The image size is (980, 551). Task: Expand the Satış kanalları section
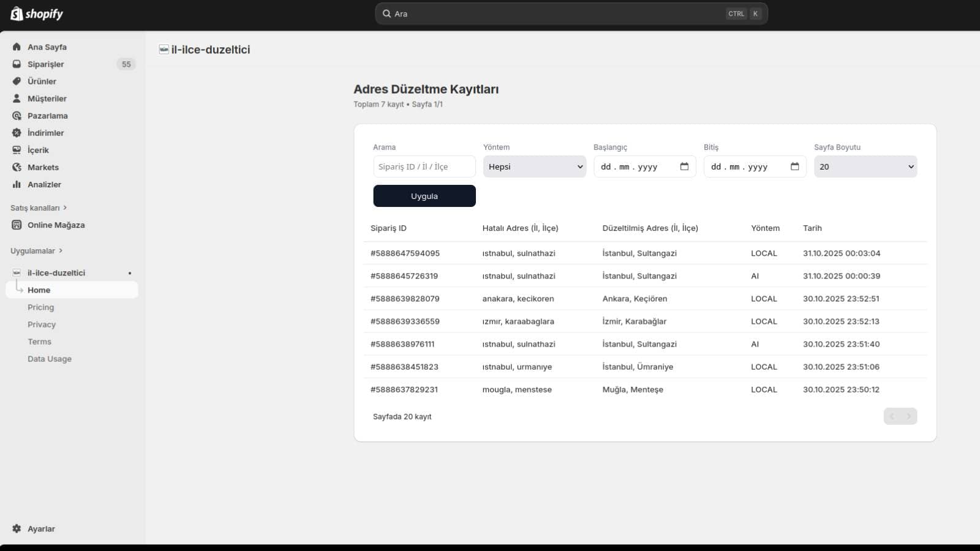tap(39, 208)
